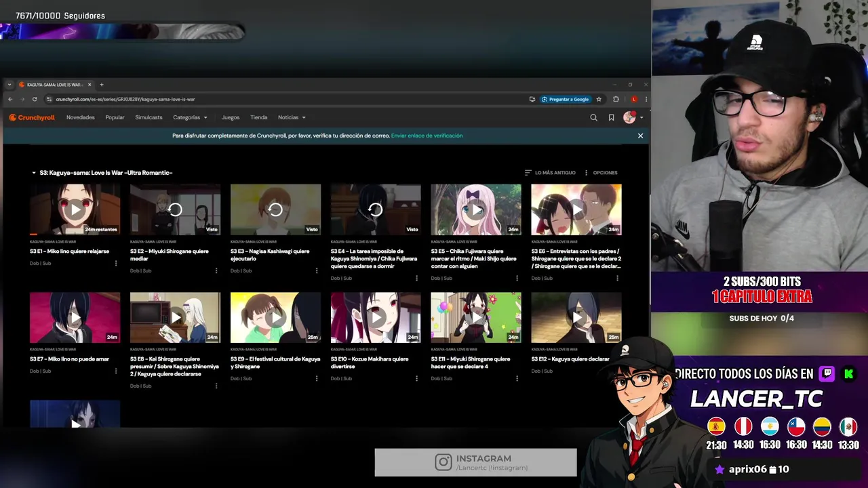Go to Simulcasts
This screenshot has height=488, width=868.
point(149,117)
